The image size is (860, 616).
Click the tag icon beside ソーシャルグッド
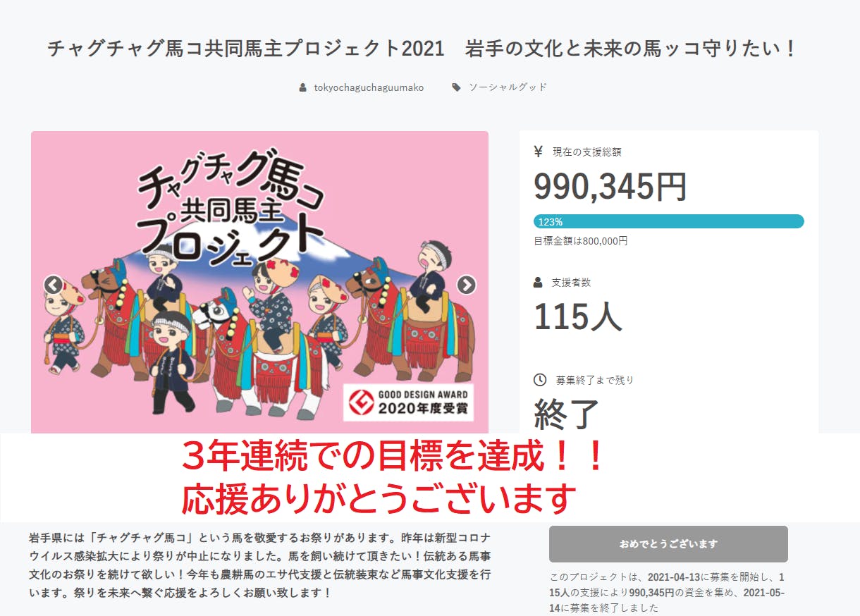click(457, 87)
